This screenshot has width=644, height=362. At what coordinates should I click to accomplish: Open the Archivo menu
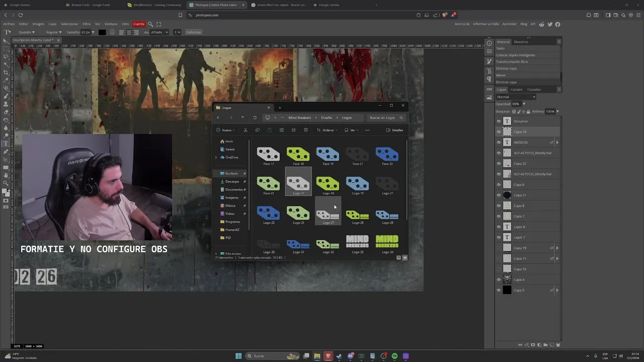click(x=9, y=24)
